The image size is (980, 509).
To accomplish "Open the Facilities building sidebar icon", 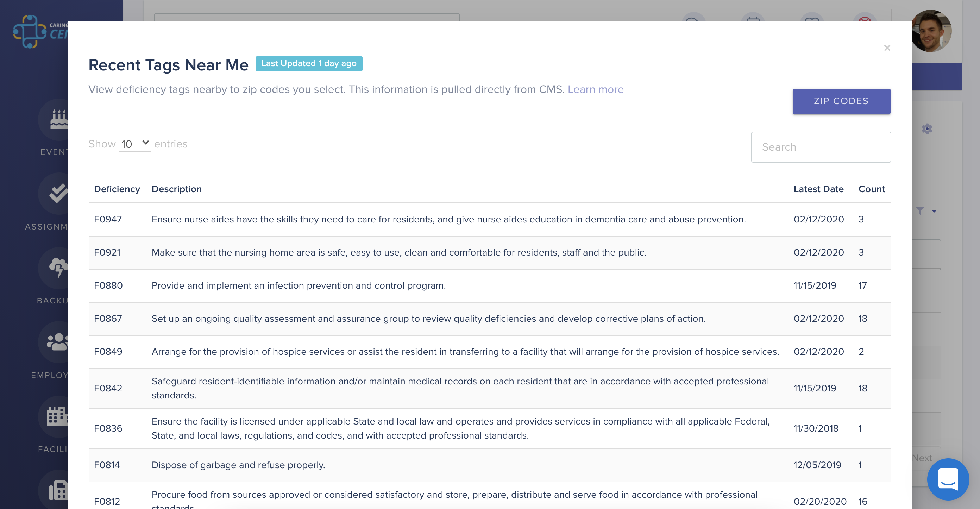I will 58,416.
